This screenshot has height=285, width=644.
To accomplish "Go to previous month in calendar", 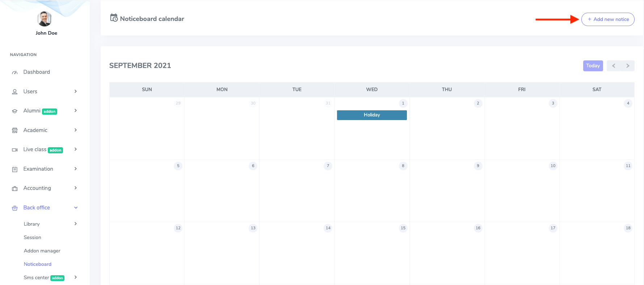I will pyautogui.click(x=614, y=66).
